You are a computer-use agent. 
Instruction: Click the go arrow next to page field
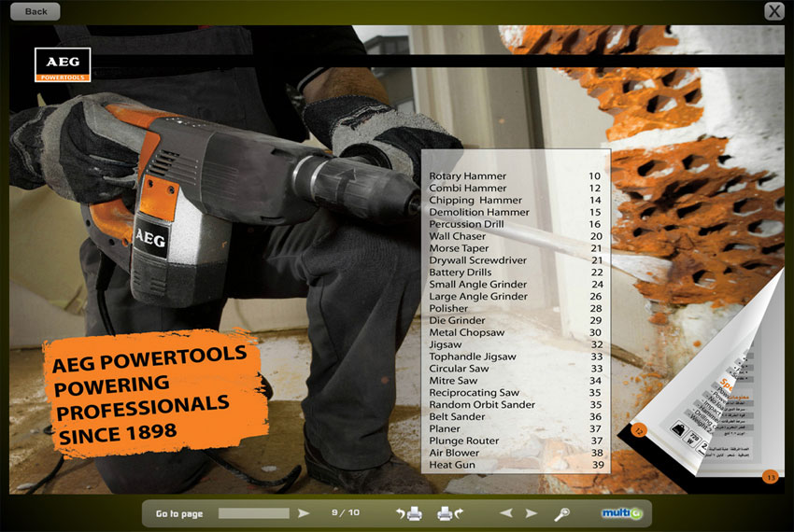click(x=304, y=513)
